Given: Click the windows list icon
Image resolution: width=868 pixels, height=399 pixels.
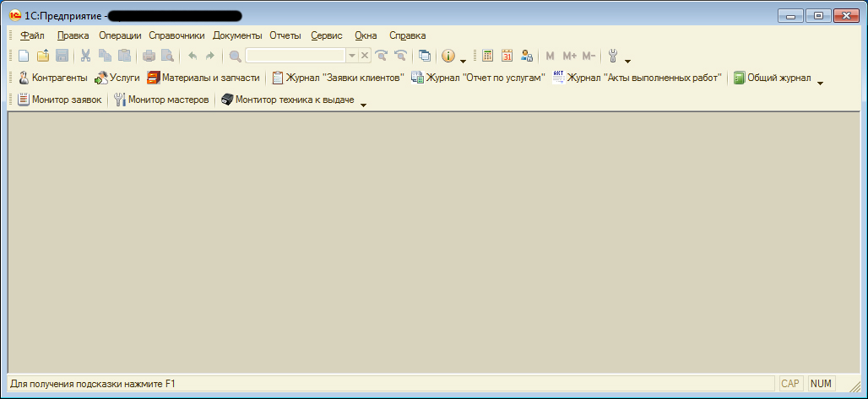Looking at the screenshot, I should pyautogui.click(x=424, y=56).
